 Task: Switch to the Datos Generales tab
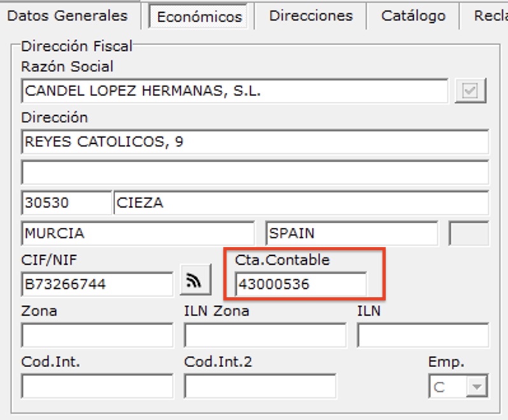pyautogui.click(x=68, y=16)
